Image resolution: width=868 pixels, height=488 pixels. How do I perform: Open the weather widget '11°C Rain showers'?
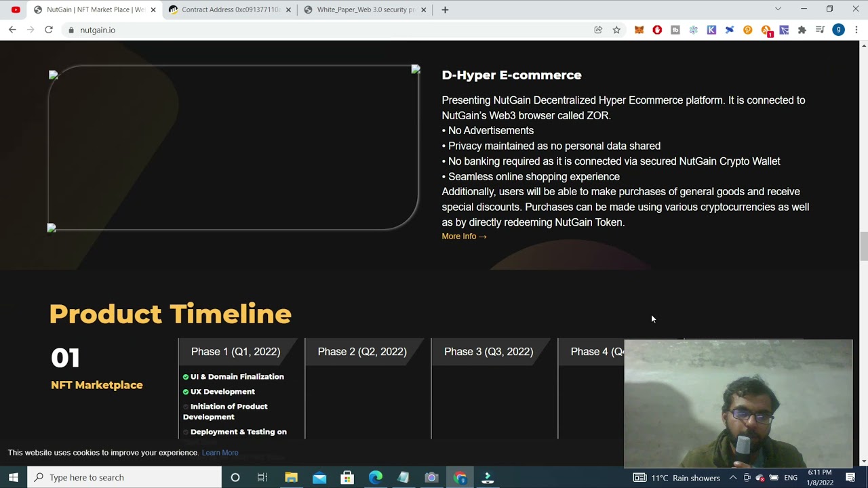(677, 478)
